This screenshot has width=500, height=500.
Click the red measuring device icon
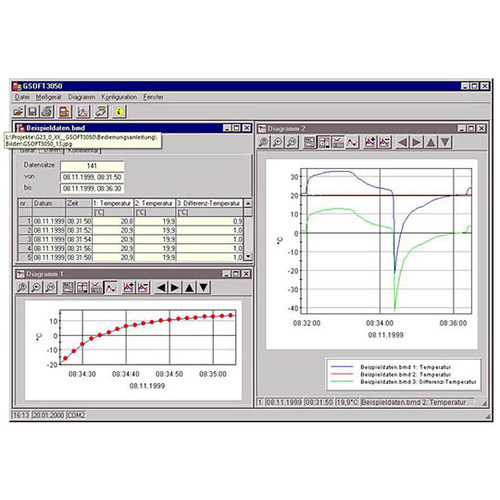click(65, 111)
